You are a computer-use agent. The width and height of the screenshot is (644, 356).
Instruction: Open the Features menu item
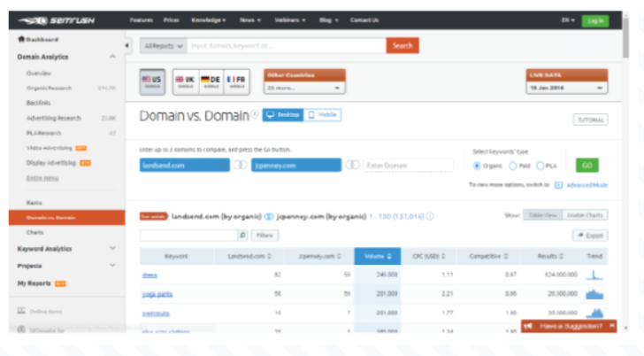point(141,20)
